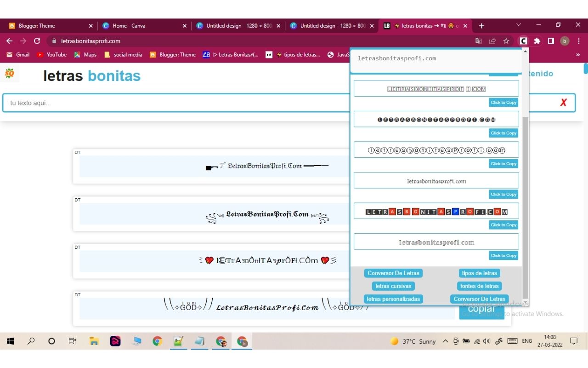588x368 pixels.
Task: Switch to second Untitled design tab
Action: [332, 26]
